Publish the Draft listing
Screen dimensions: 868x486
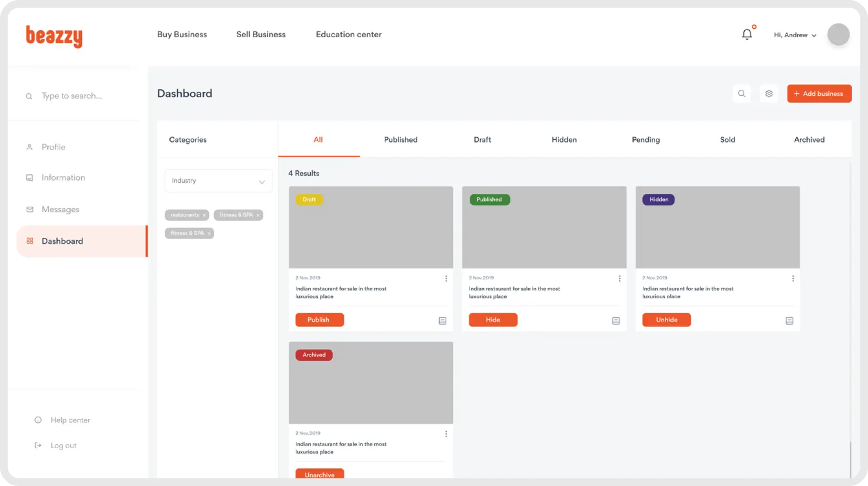[x=319, y=320]
